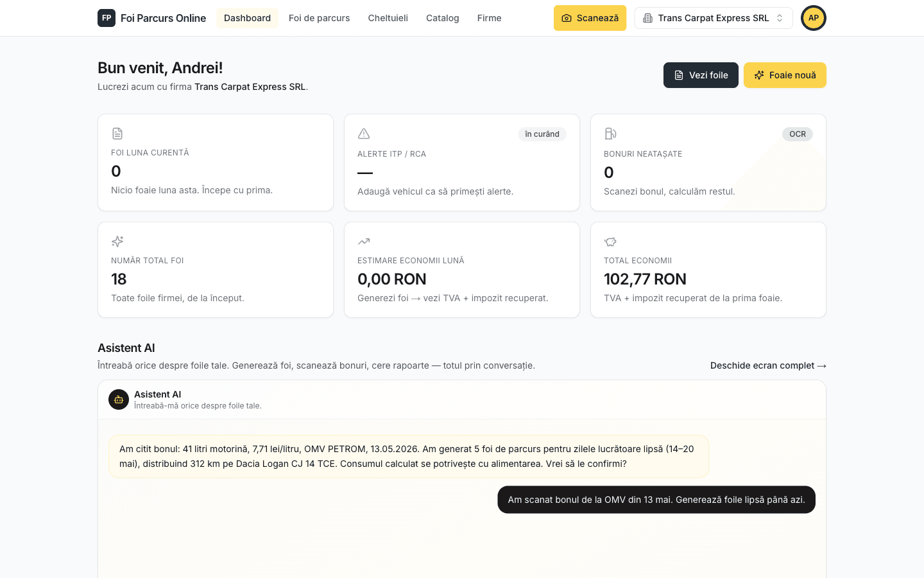Click 'Nicio foaie luna asta. Începe cu prima.'
This screenshot has height=578, width=924.
click(192, 190)
